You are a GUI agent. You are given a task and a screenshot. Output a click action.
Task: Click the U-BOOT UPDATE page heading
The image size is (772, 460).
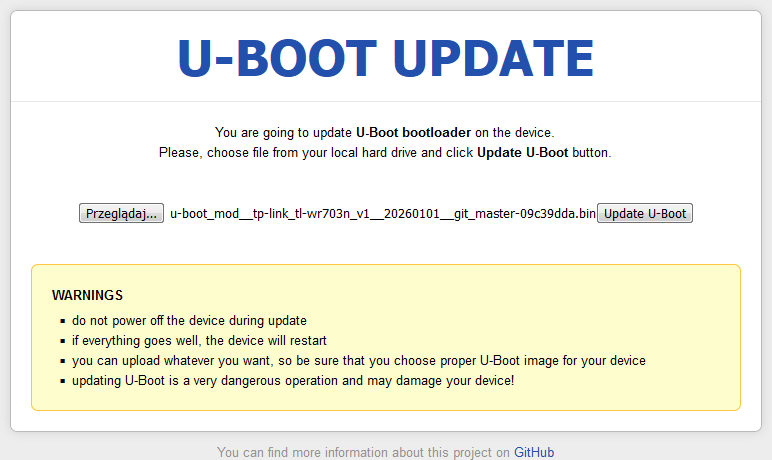(x=385, y=59)
